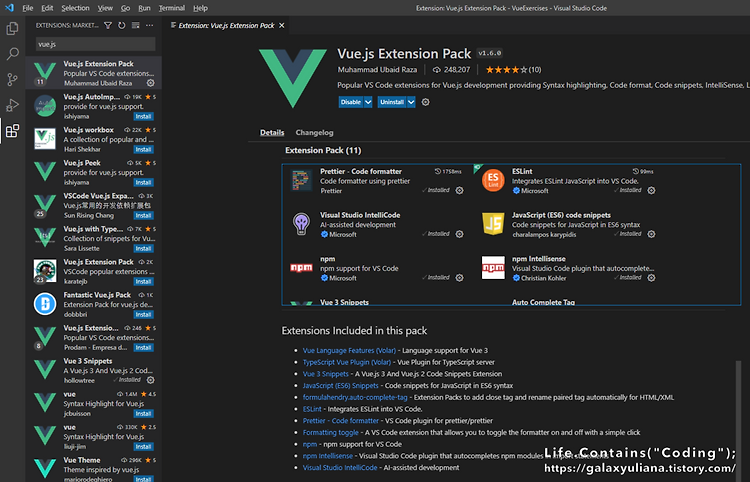Open manage gear for npm Intellisense

click(x=651, y=278)
